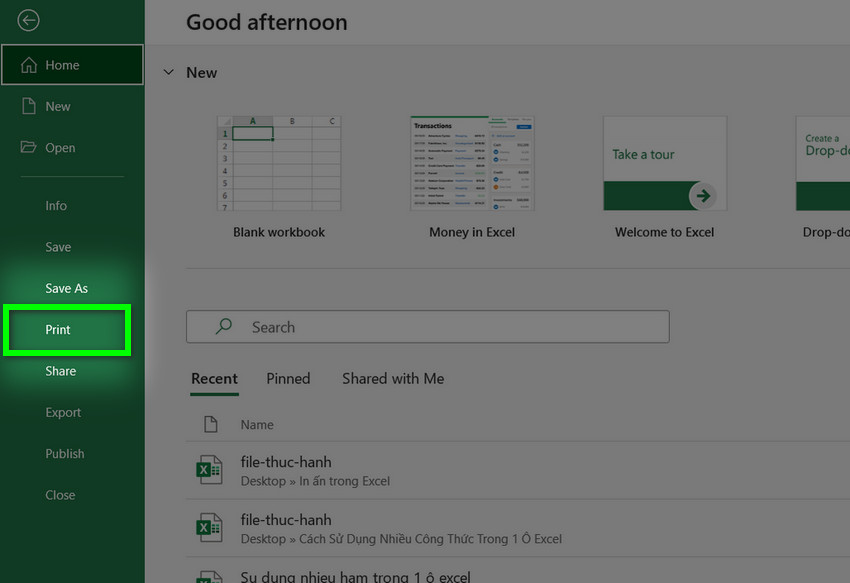Click the New document icon in sidebar
This screenshot has height=583, width=850.
point(29,106)
